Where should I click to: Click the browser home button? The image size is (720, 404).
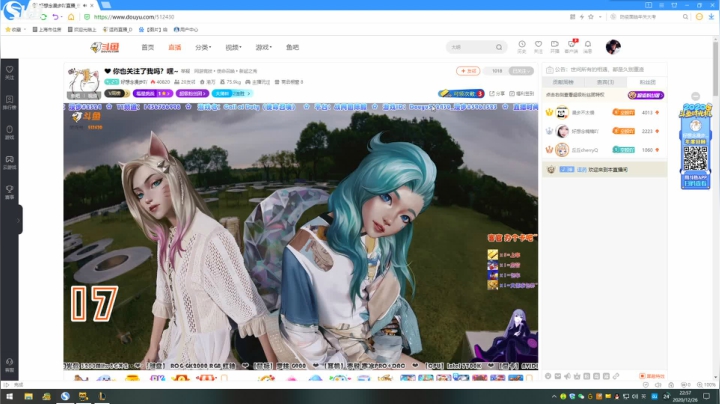coord(71,17)
